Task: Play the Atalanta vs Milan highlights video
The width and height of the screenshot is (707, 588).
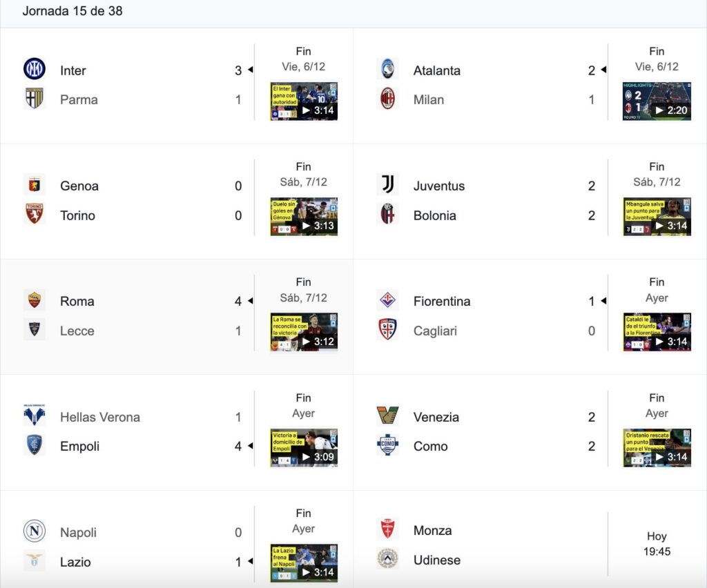Action: coord(657,101)
